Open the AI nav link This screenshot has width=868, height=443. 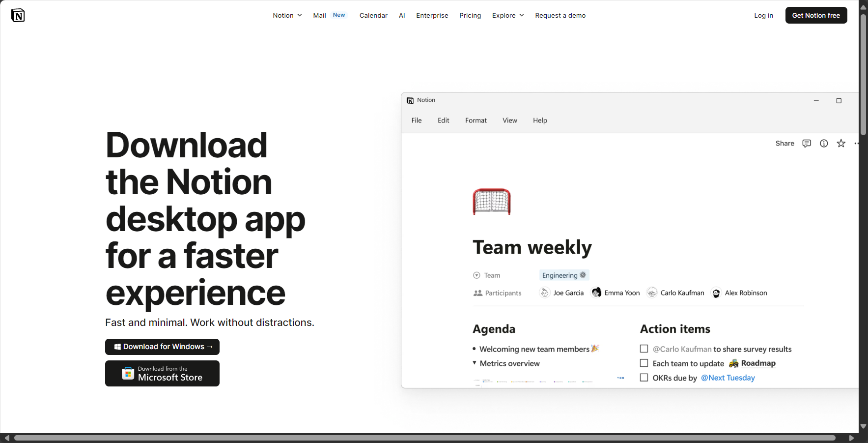pos(402,15)
